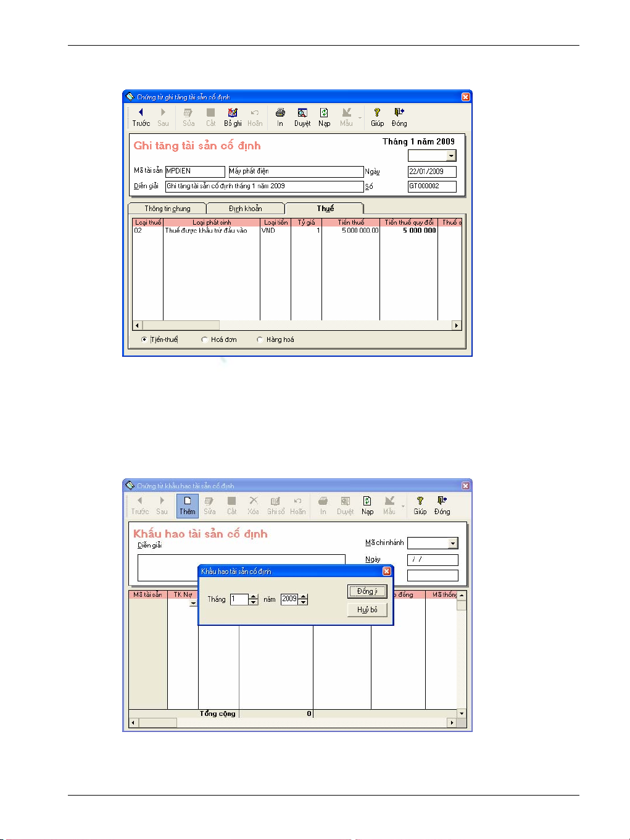Open dropdown below Tháng 1 năm 2009
This screenshot has width=630, height=840.
(x=451, y=156)
